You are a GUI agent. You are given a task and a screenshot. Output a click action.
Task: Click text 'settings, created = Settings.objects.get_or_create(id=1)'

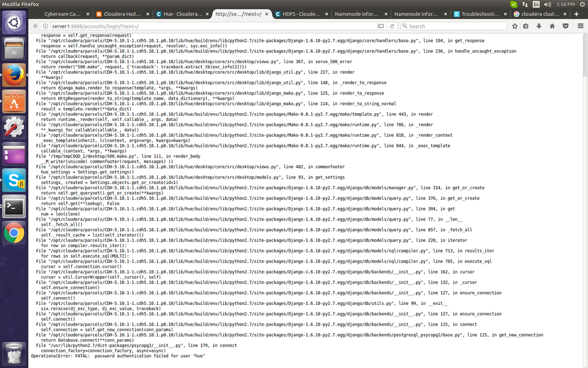[110, 182]
